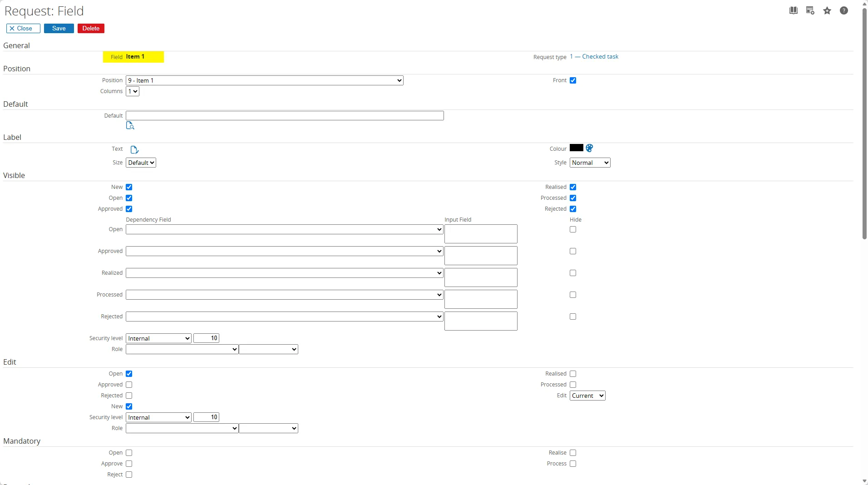Open the book documentation icon
Screen dimensions: 868x485
click(x=793, y=10)
